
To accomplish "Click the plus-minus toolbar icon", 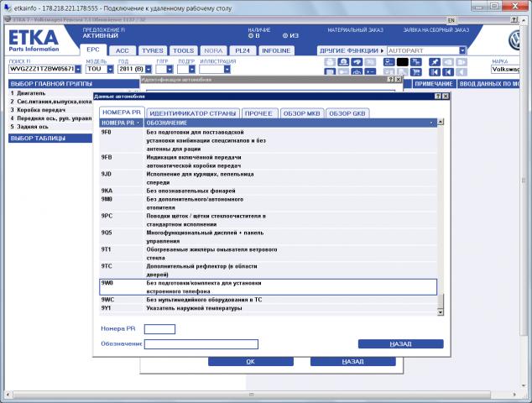I will 370,71.
